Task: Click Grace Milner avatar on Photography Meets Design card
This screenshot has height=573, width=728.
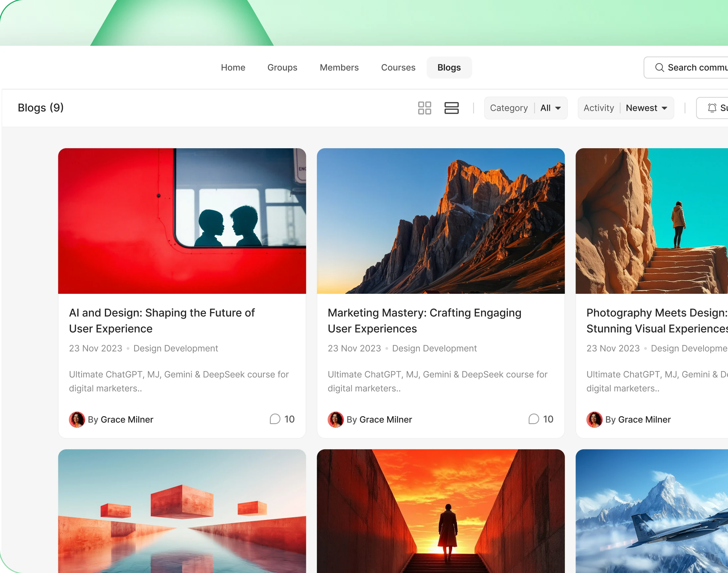Action: tap(594, 419)
